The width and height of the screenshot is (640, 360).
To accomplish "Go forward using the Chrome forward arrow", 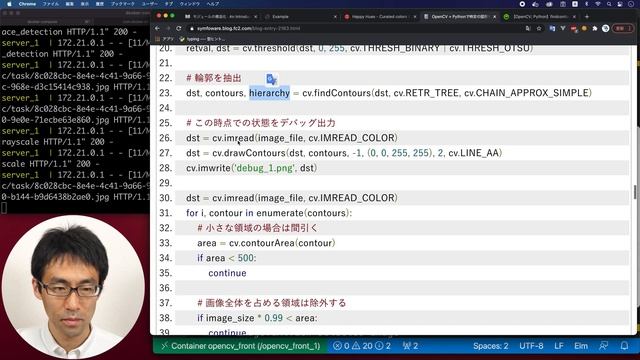I will [x=168, y=29].
